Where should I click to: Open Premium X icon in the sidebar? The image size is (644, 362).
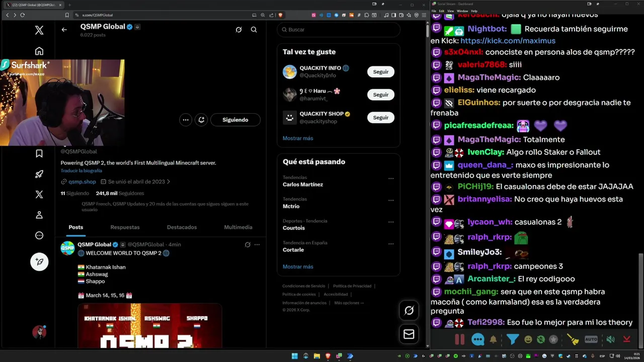(x=39, y=195)
